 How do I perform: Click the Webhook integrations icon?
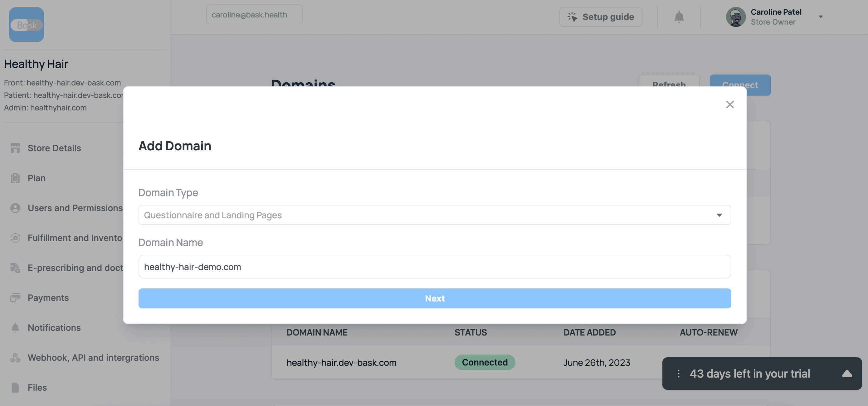15,358
